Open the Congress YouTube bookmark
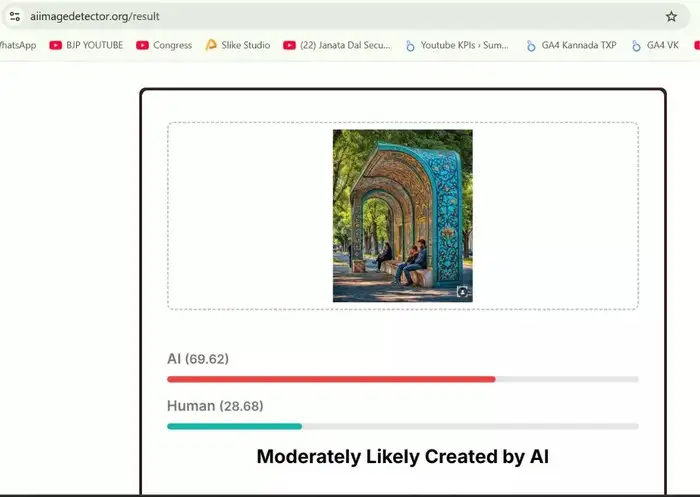The image size is (700, 497). click(x=164, y=45)
